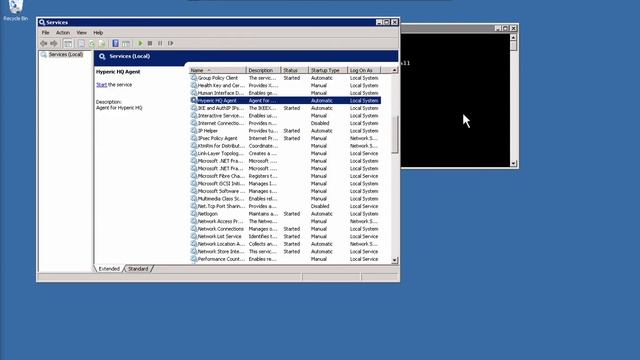Click the gear icon of Hyperic HQ Agent row

pos(194,100)
